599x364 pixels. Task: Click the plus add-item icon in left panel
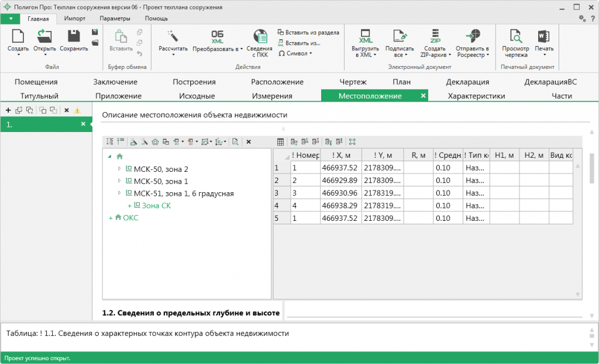click(8, 110)
